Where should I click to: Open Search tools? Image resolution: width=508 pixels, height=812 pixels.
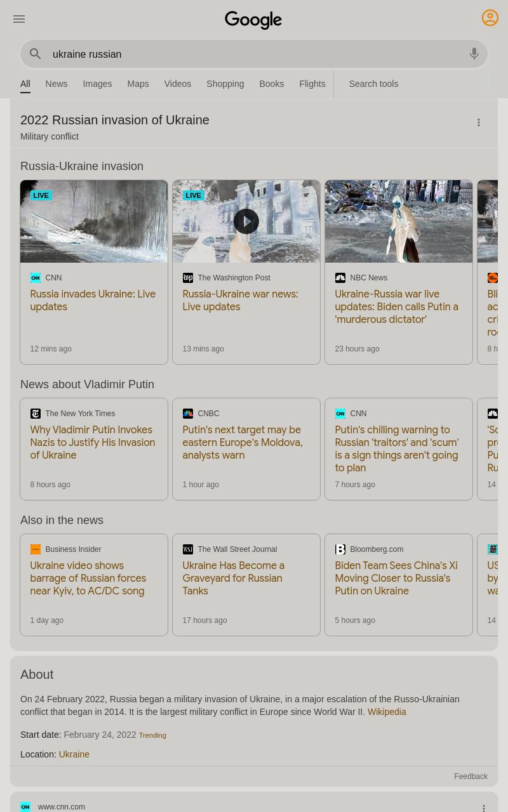click(x=373, y=84)
